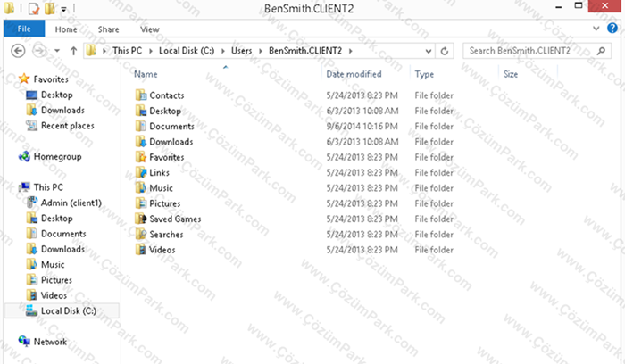Click the Search BenSmith.CLIENT2 field
The width and height of the screenshot is (625, 364).
pyautogui.click(x=537, y=51)
